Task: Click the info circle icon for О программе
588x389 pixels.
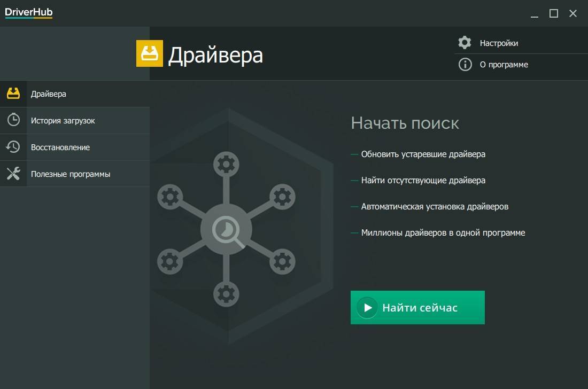Action: point(465,65)
